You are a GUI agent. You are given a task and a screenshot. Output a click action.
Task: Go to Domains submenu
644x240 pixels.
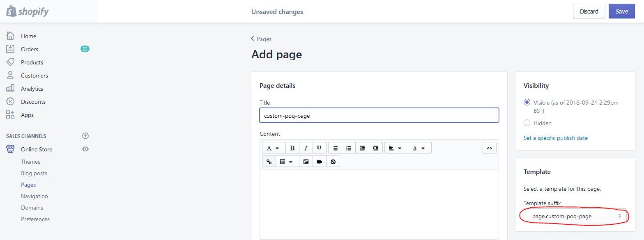pos(32,208)
